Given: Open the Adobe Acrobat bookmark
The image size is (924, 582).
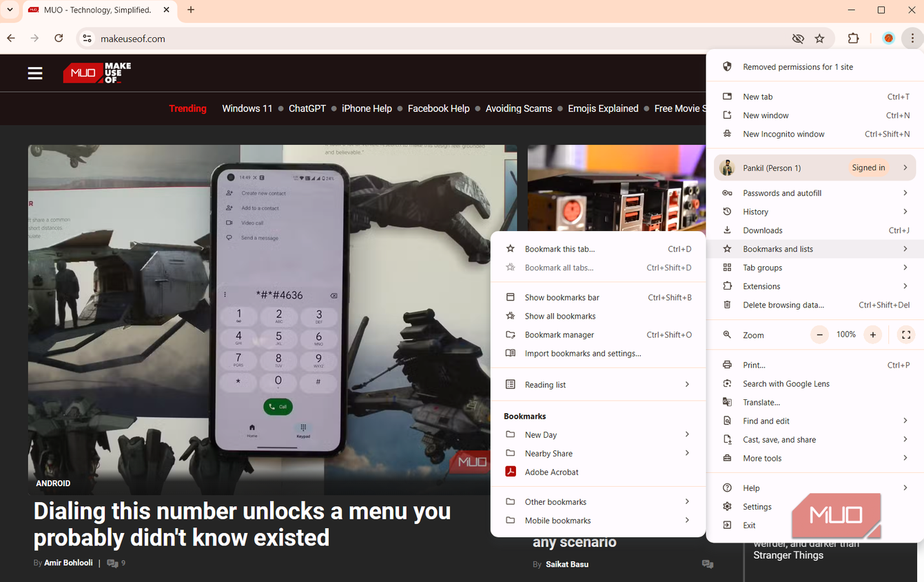Looking at the screenshot, I should (x=597, y=472).
